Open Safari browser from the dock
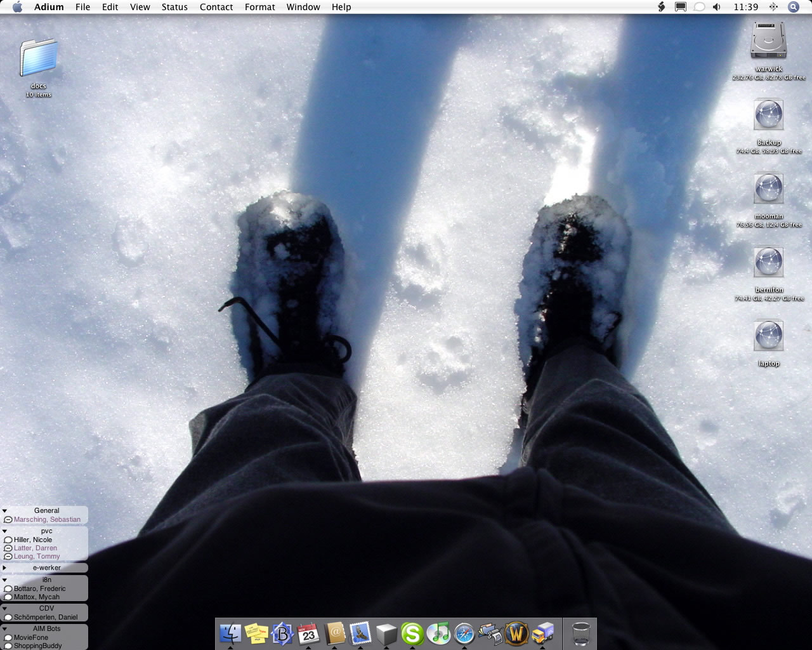 (x=464, y=633)
